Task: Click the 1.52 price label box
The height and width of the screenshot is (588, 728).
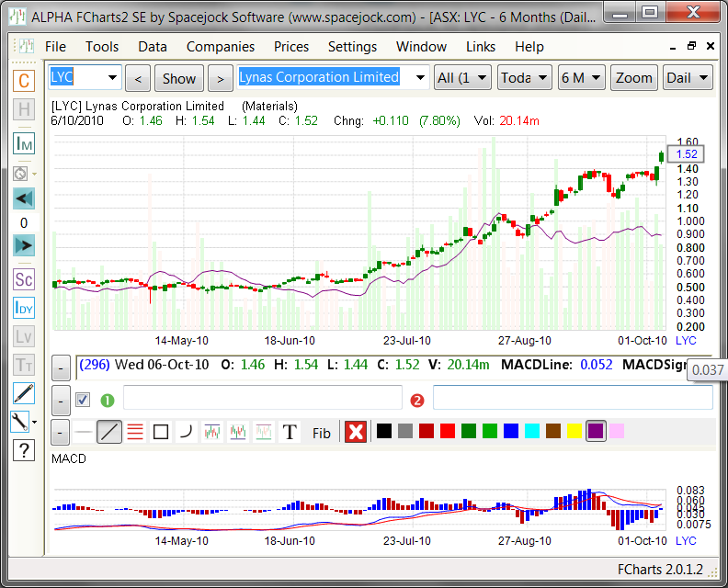Action: (686, 154)
